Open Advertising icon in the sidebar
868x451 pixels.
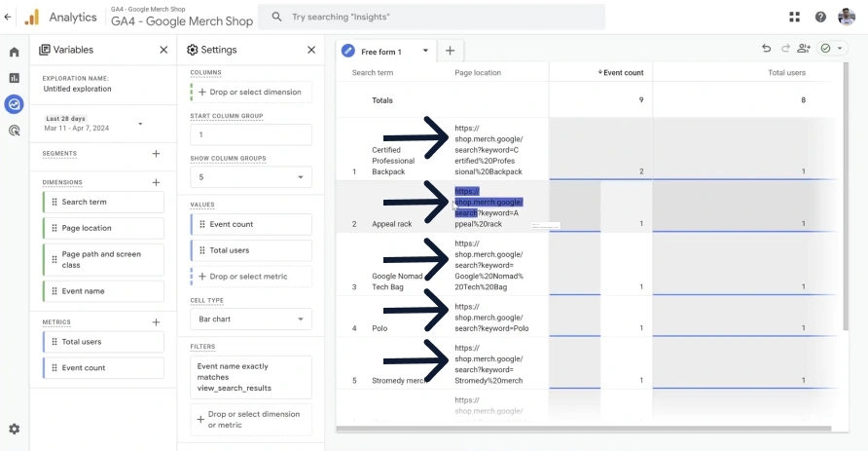(x=15, y=131)
